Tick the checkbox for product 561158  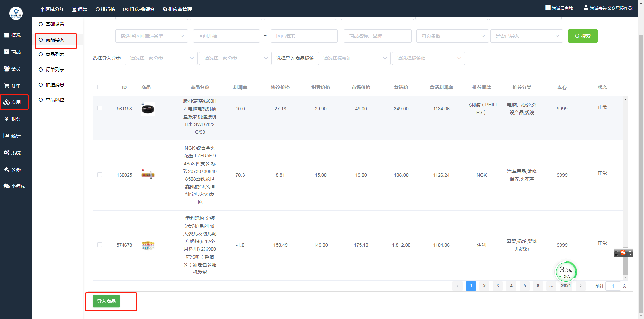tap(100, 108)
